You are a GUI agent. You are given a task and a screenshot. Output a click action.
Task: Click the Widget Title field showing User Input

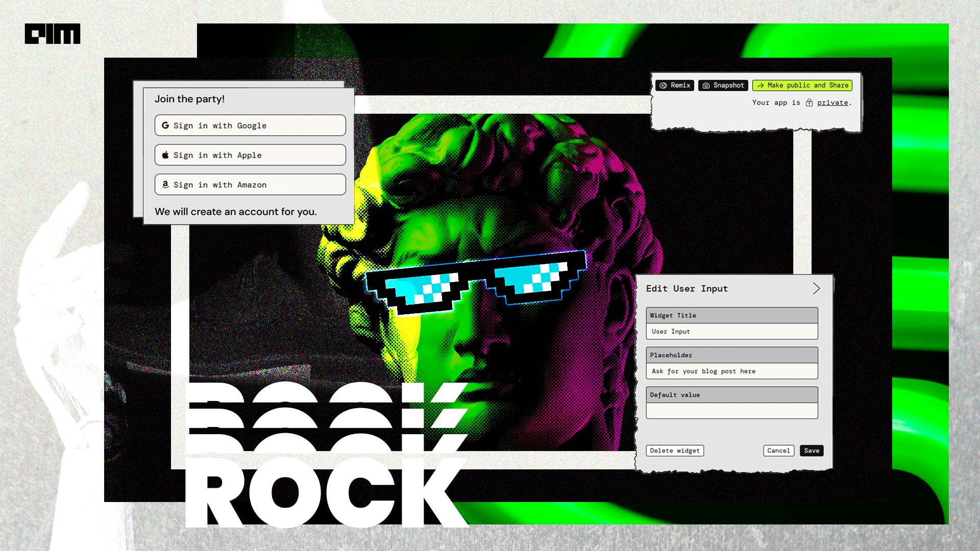(x=731, y=331)
